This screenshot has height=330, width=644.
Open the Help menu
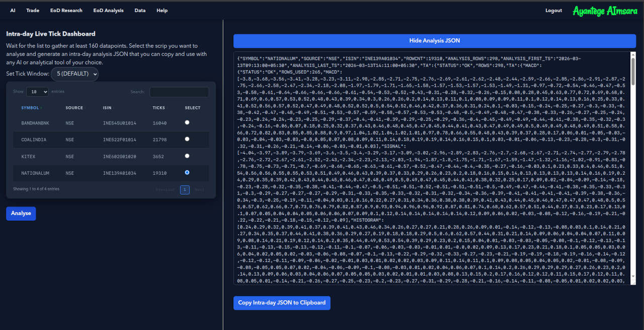162,10
